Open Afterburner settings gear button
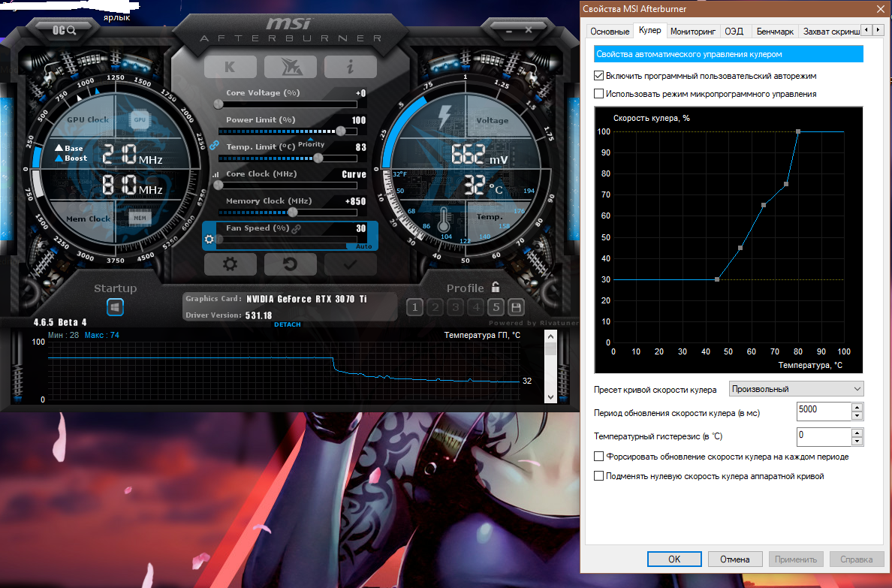The width and height of the screenshot is (892, 588). (x=230, y=264)
